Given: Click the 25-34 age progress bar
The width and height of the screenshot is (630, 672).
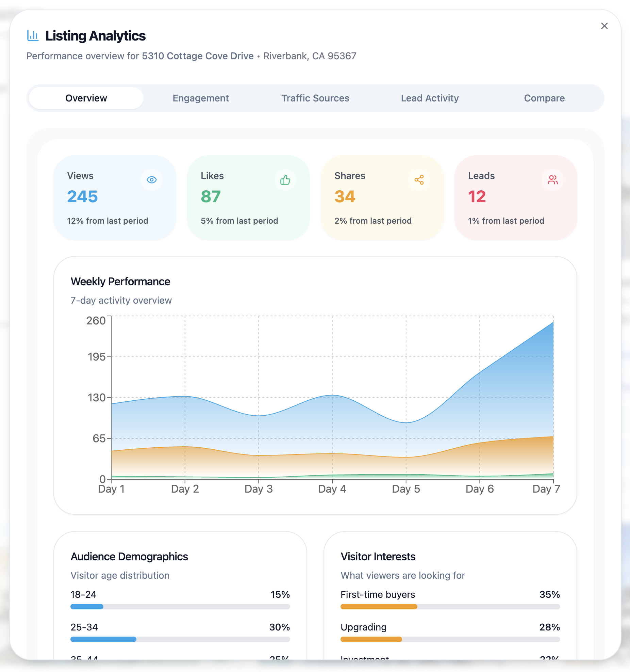Looking at the screenshot, I should 180,639.
